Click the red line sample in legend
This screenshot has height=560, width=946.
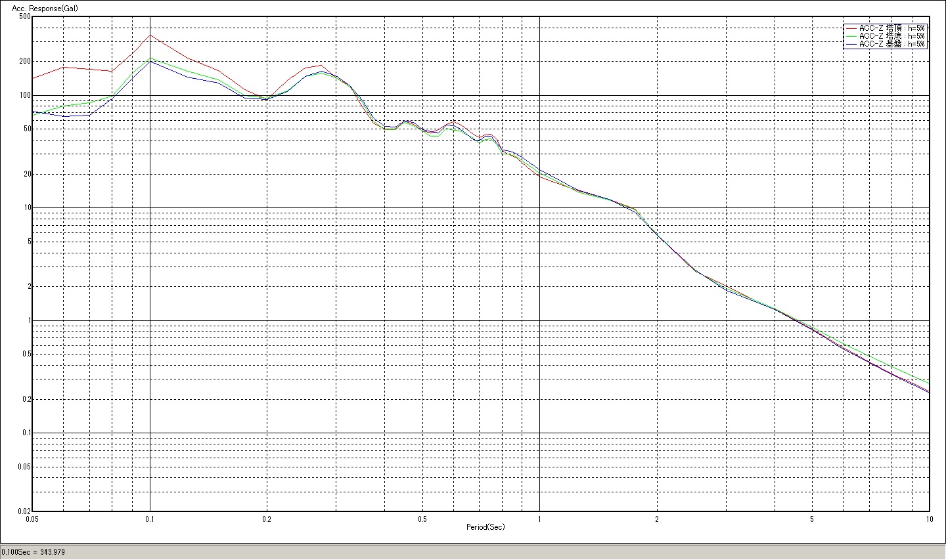(852, 28)
